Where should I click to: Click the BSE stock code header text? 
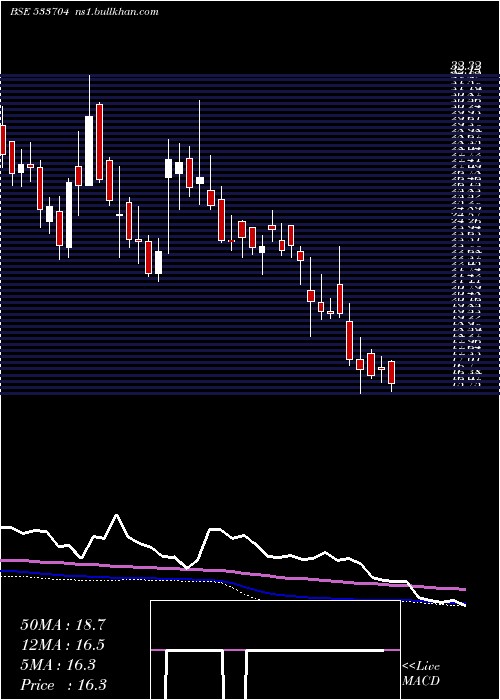[x=39, y=12]
